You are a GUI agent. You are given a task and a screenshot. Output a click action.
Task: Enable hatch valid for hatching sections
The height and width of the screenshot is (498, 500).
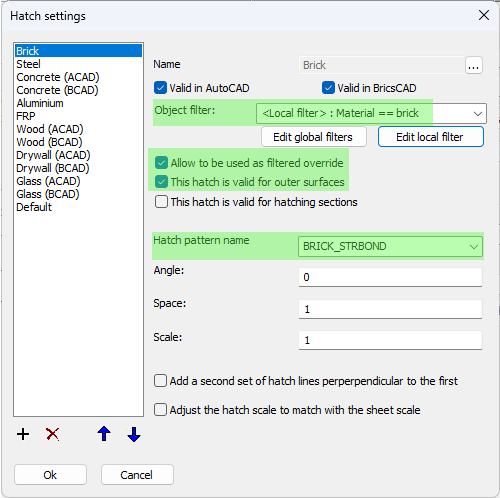[161, 202]
